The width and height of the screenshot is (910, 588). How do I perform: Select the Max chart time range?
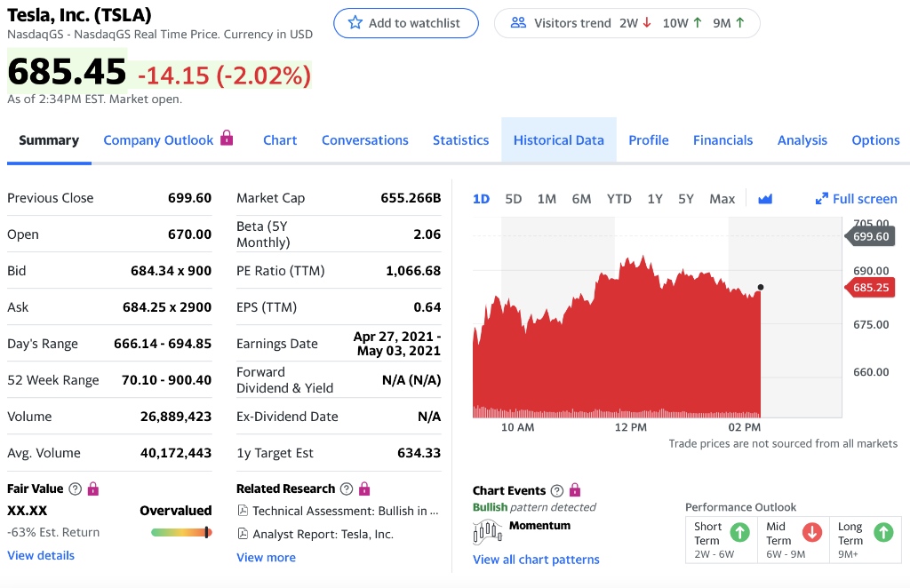click(722, 199)
